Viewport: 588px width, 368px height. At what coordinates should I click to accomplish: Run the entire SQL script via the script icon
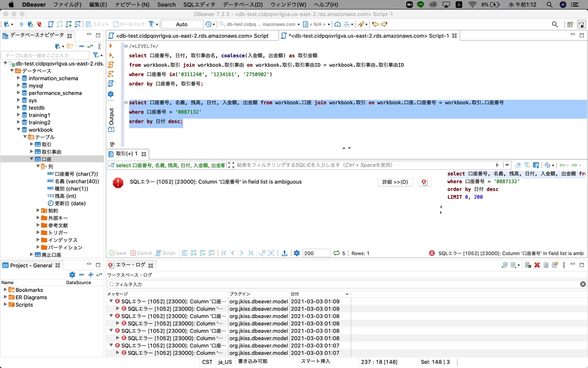point(111,64)
